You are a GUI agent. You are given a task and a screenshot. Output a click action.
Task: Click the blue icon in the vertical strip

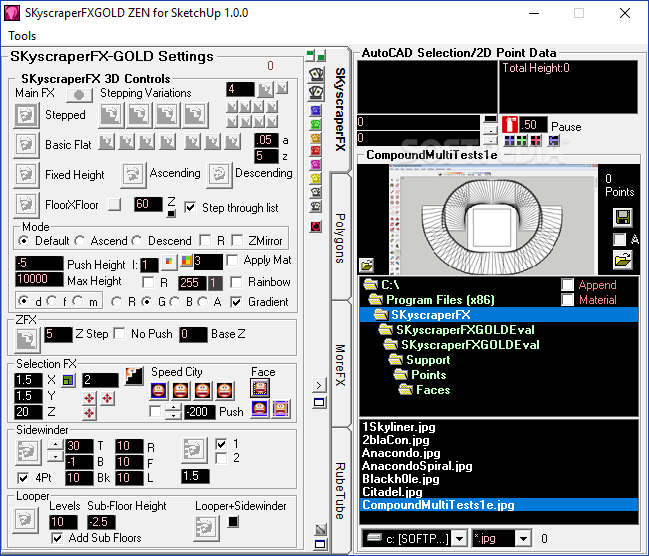tap(315, 111)
